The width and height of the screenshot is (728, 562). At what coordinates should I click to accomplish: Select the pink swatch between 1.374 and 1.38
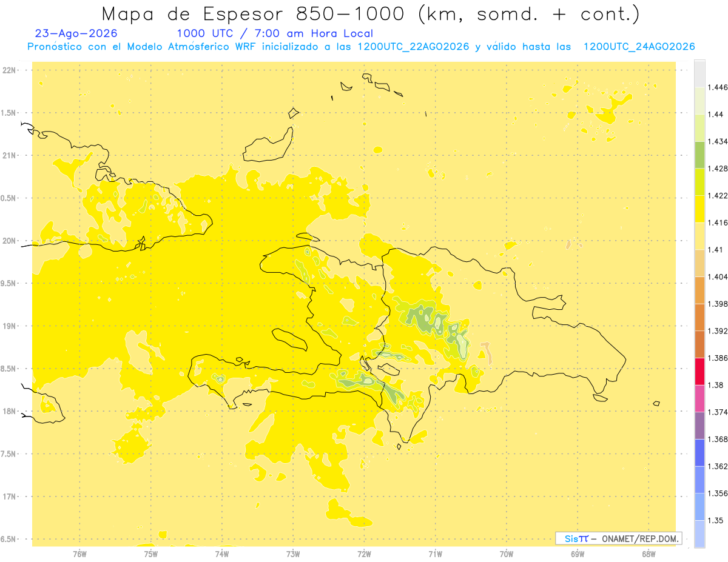pyautogui.click(x=699, y=398)
